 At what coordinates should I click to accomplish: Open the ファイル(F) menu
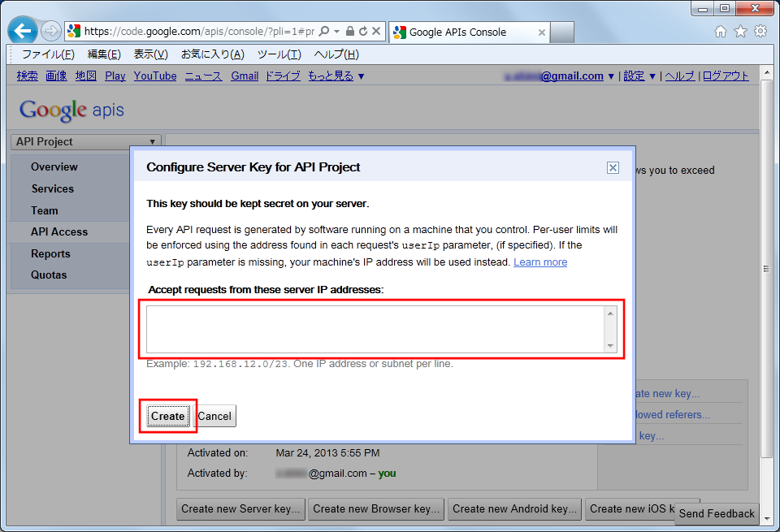coord(48,54)
